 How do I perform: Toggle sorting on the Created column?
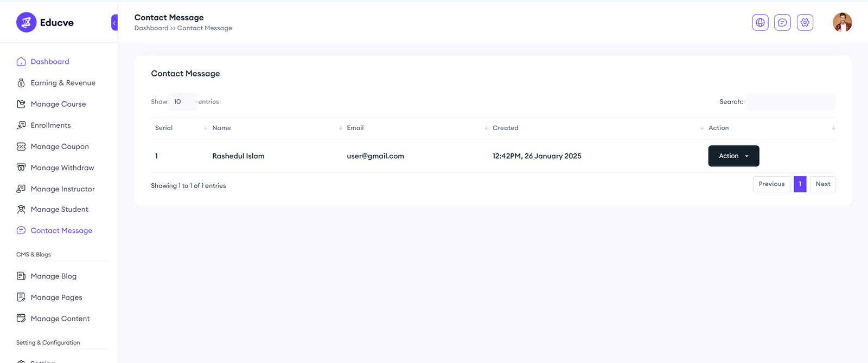point(506,128)
